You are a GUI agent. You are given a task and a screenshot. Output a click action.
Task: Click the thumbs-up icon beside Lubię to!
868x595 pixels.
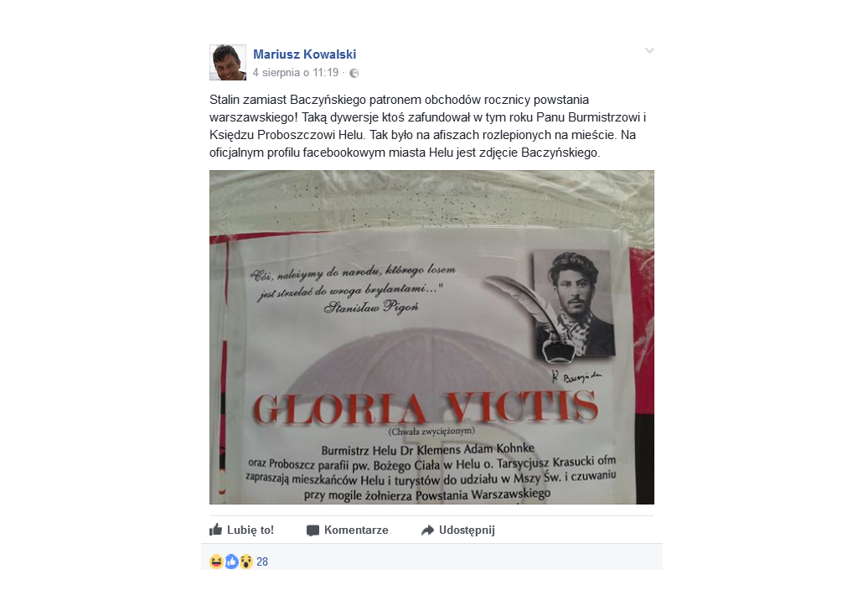click(215, 530)
